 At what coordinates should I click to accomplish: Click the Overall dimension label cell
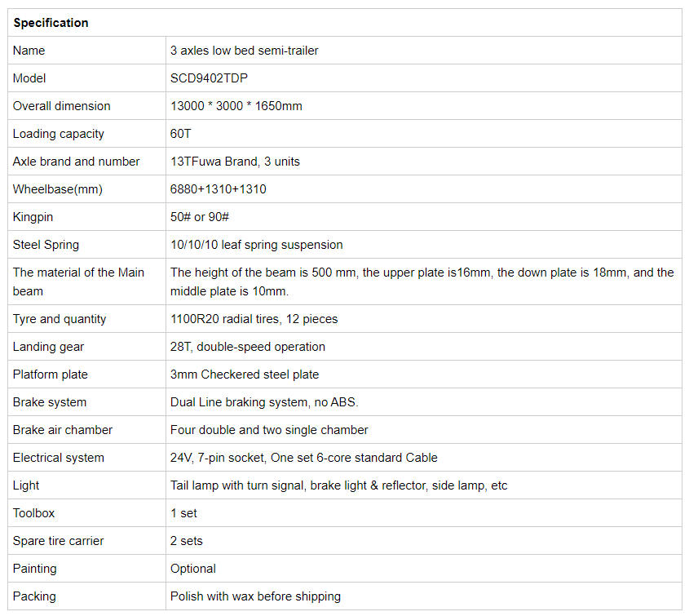[61, 106]
